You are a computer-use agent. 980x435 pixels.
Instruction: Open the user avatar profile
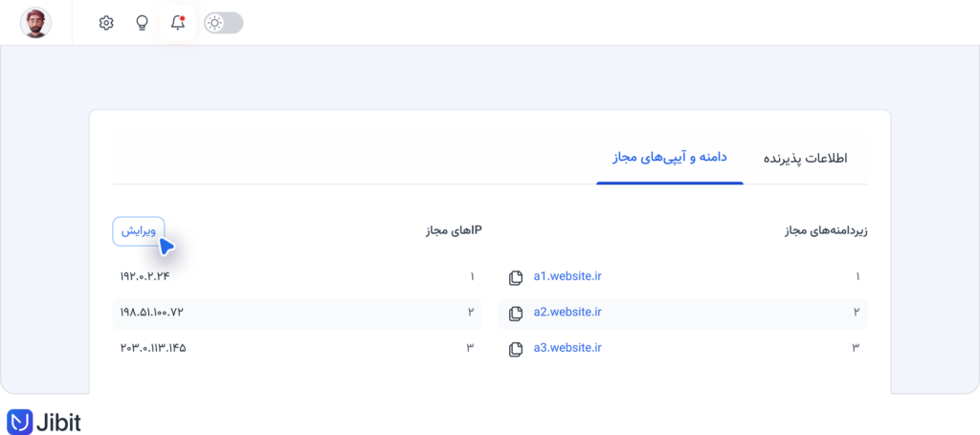click(35, 23)
